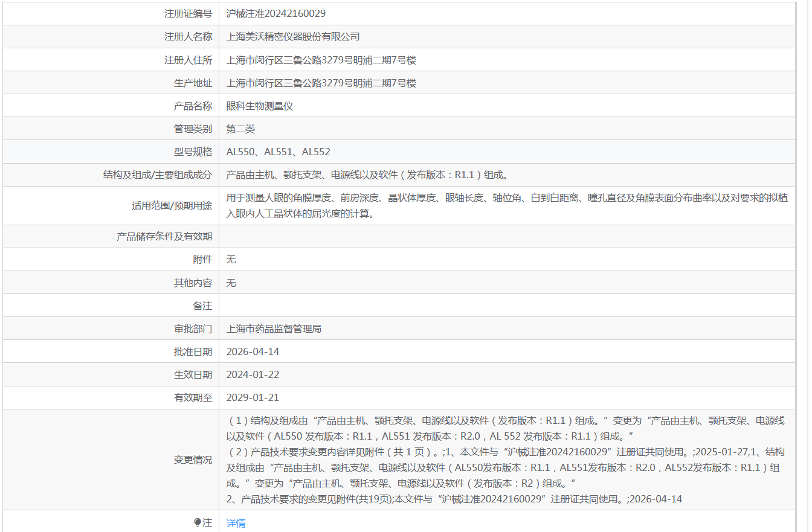Select composition text in 结构及组成/主要组成成分 row
This screenshot has height=532, width=812.
[367, 175]
